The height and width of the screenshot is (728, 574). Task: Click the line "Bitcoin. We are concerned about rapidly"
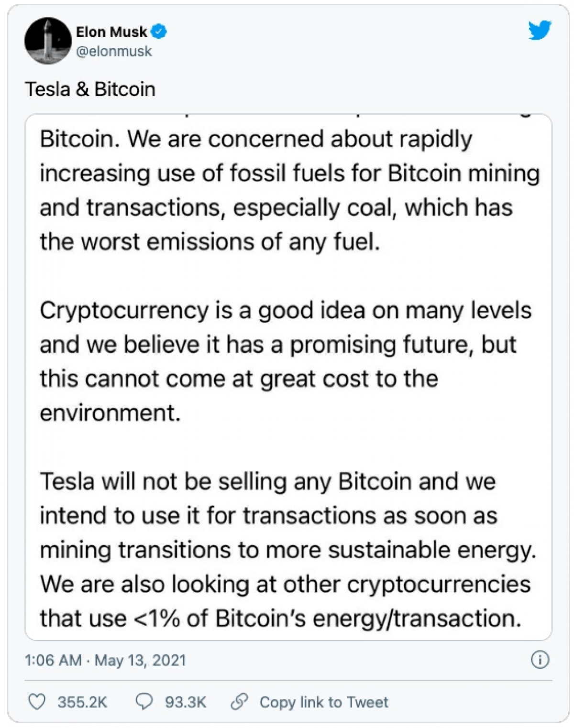(256, 140)
